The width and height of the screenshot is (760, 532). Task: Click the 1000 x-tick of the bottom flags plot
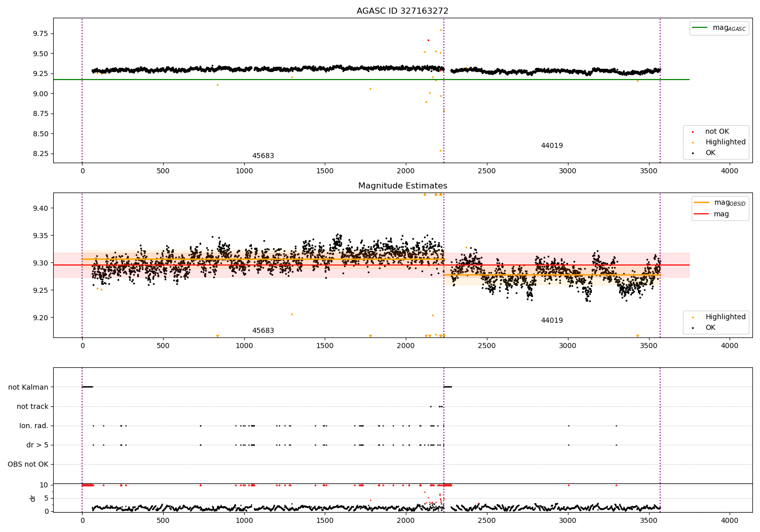coord(244,520)
